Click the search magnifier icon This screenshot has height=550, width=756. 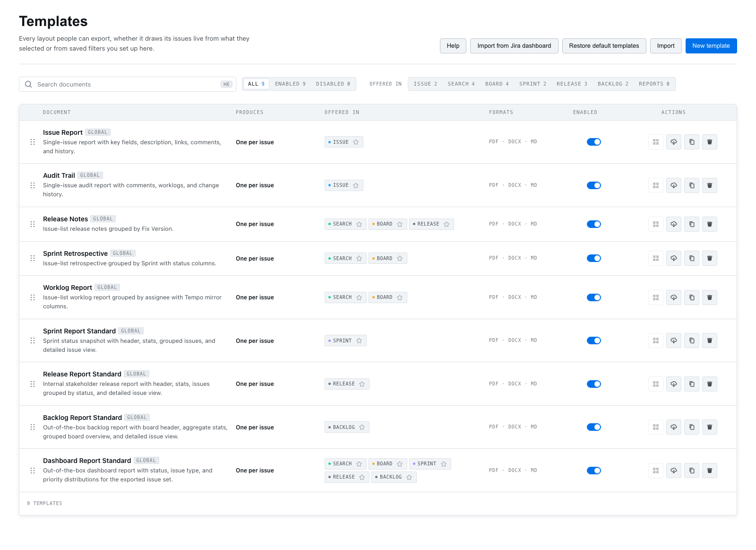click(28, 84)
